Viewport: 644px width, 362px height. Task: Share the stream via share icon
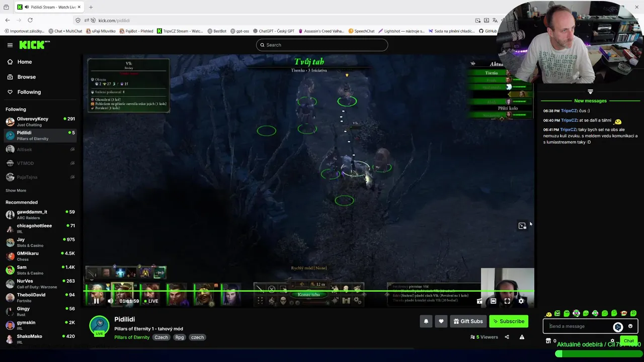click(507, 337)
